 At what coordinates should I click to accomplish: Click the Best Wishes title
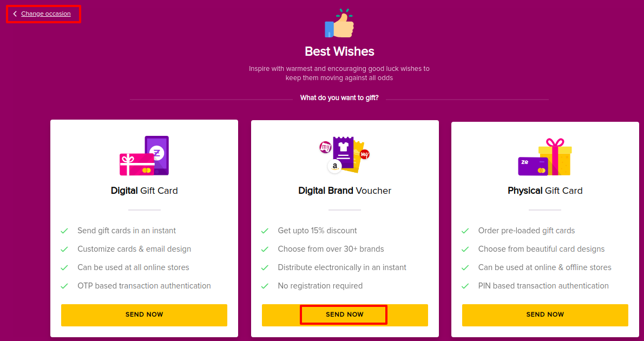point(339,51)
